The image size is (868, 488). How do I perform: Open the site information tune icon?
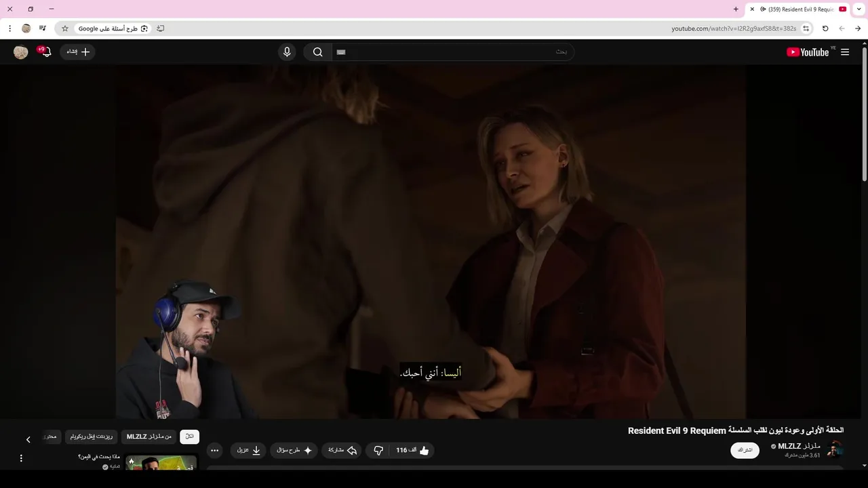pos(806,28)
